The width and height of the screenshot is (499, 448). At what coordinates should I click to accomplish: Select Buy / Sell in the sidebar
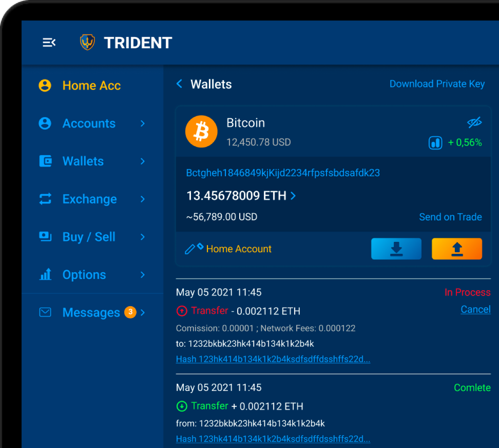88,237
